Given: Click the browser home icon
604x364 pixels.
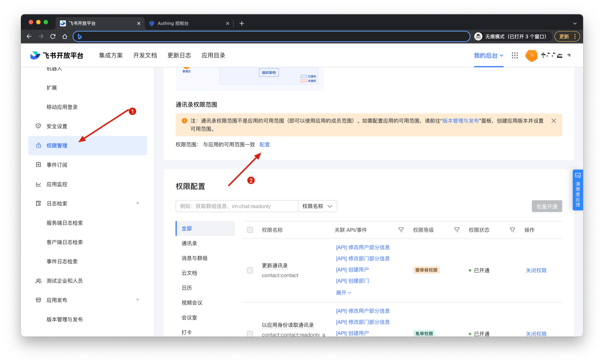Looking at the screenshot, I should pyautogui.click(x=65, y=36).
